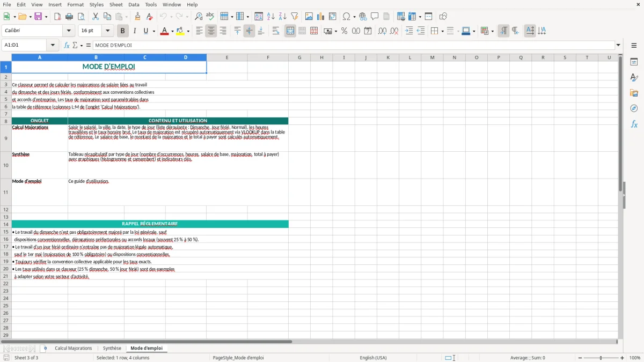Open the Data menu
Screen dimensions: 644x362
[x=134, y=4]
